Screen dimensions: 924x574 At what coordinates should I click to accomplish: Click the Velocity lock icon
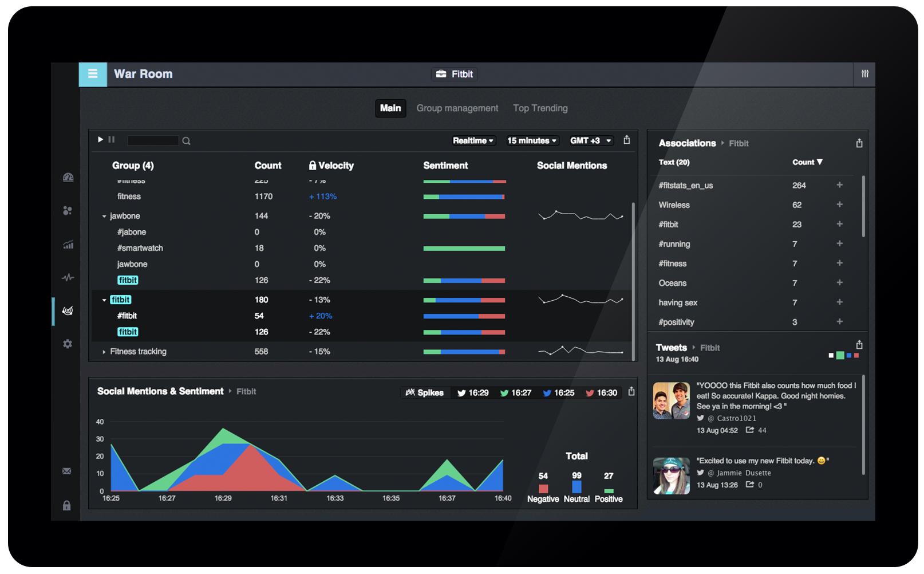tap(313, 166)
